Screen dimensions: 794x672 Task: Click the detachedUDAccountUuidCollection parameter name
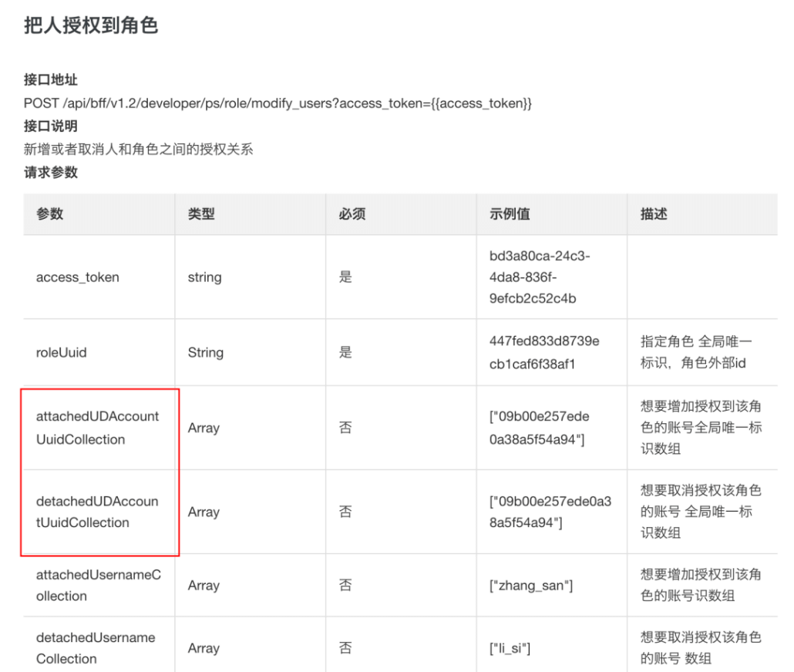97,512
